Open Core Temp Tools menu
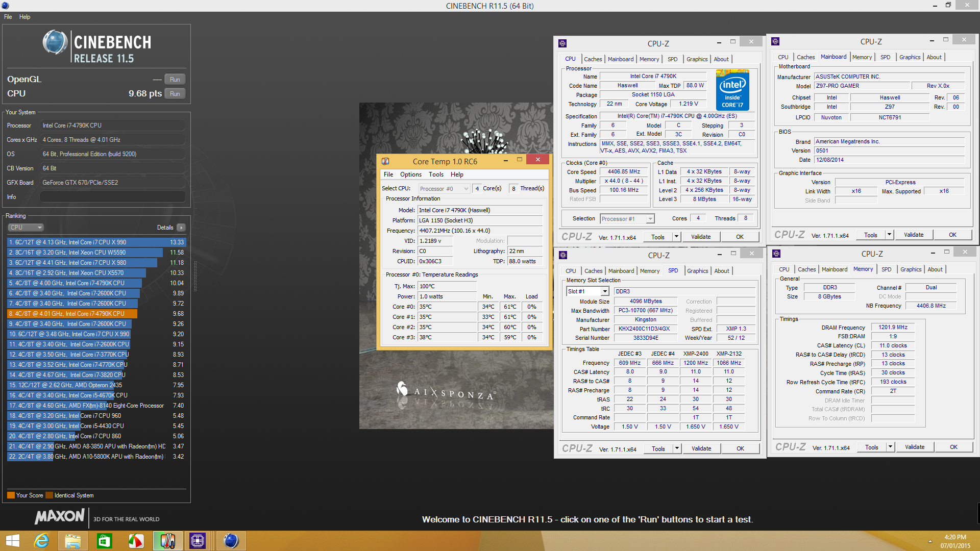 click(436, 174)
